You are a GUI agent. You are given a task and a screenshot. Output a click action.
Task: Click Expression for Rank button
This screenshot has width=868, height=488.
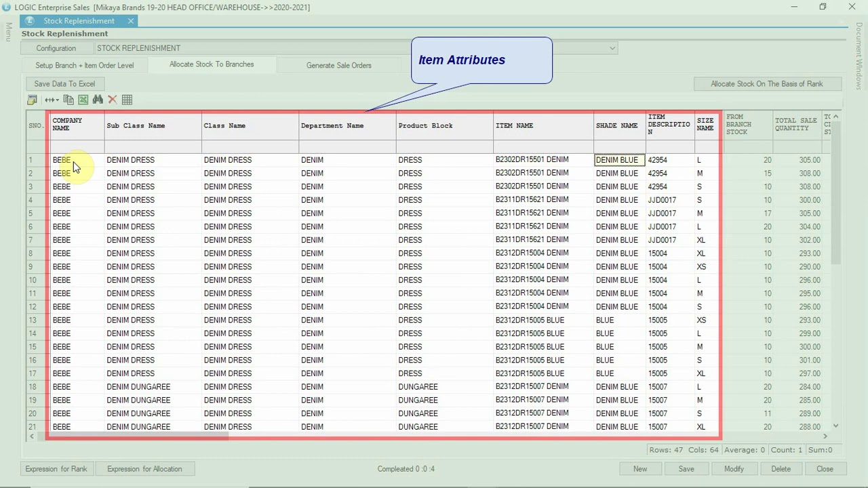(56, 469)
